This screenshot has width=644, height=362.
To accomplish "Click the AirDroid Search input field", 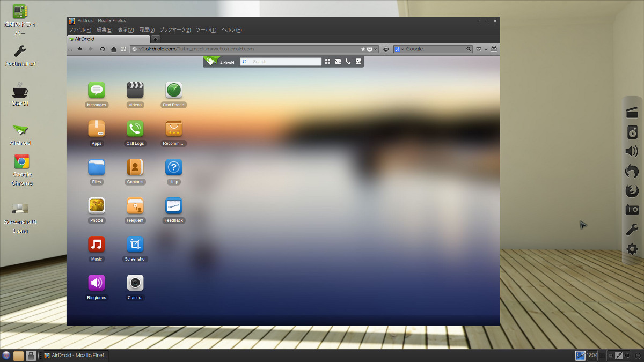I will (281, 62).
